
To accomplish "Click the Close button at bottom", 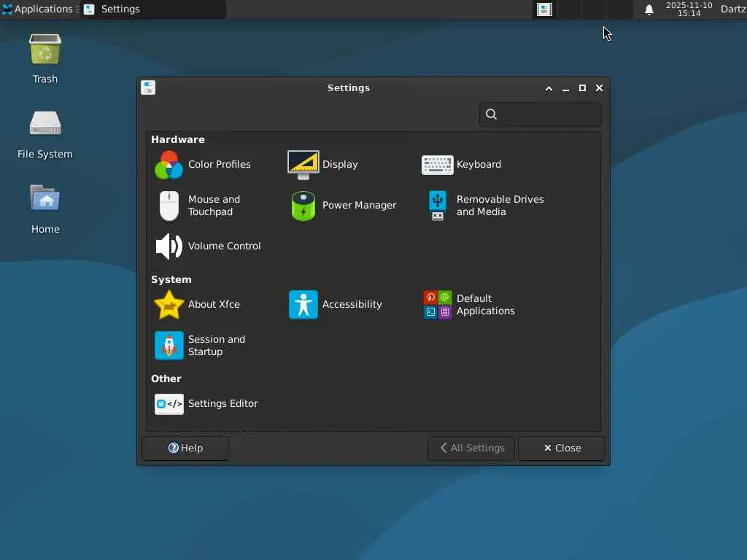I will (x=562, y=448).
